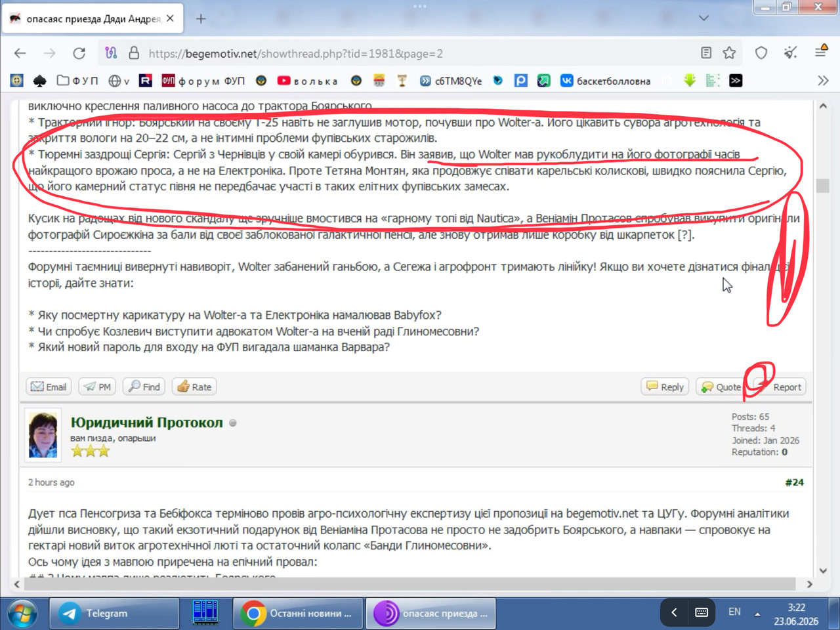Click the vertical scrollbar up arrow
The width and height of the screenshot is (840, 630).
(823, 106)
